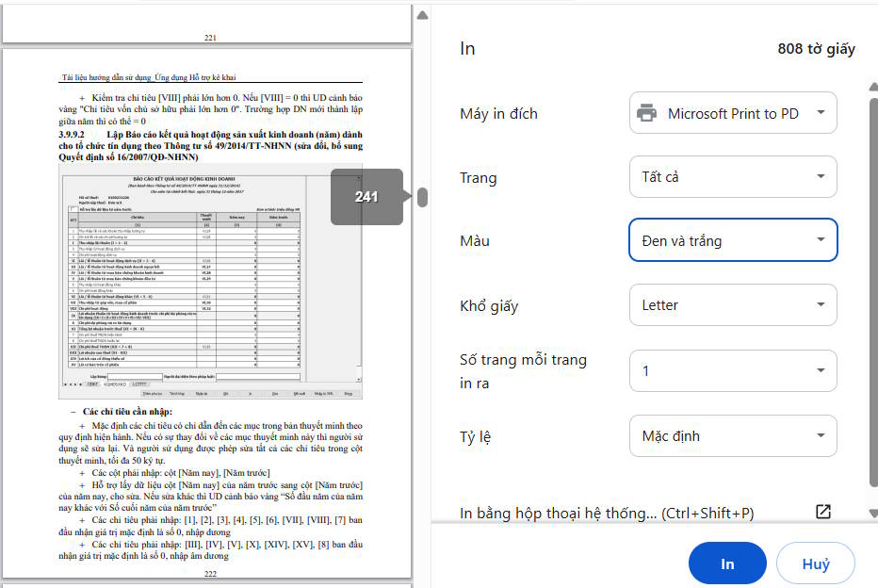The height and width of the screenshot is (588, 878).
Task: Open the Khổ giấy dropdown showing Letter
Action: pyautogui.click(x=733, y=304)
